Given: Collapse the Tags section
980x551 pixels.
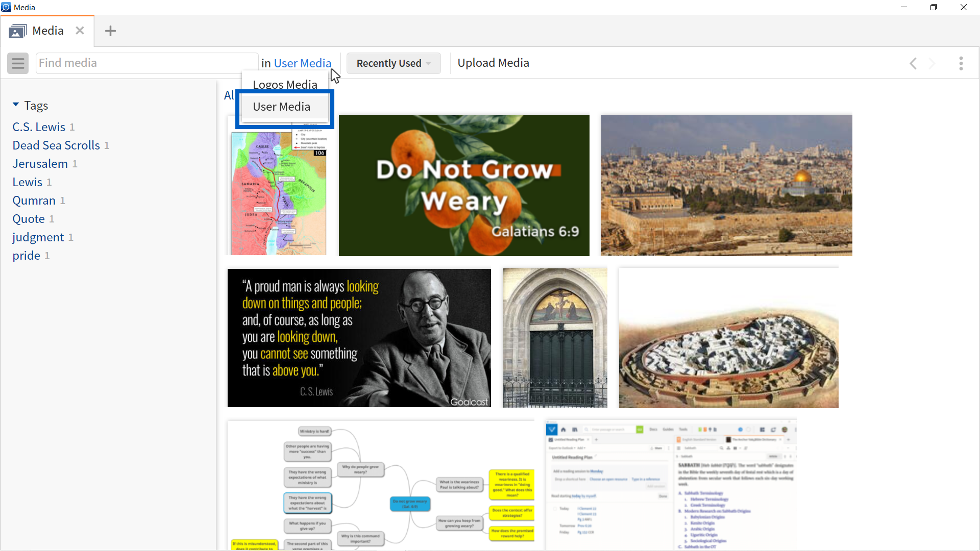Looking at the screenshot, I should click(16, 105).
